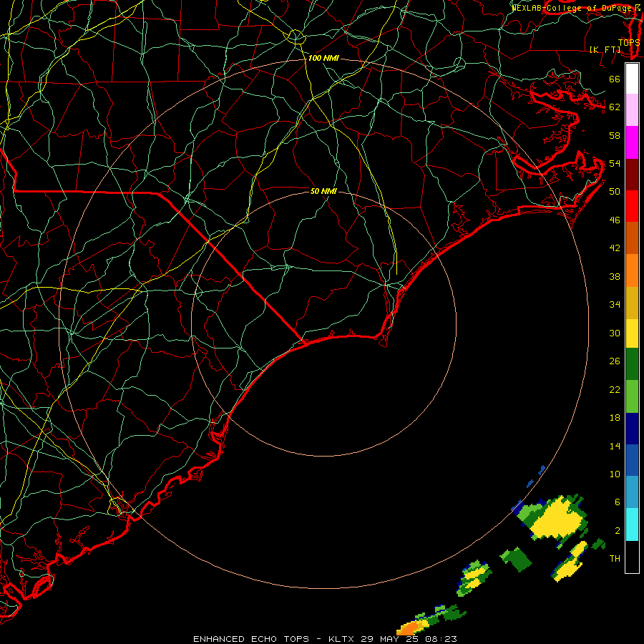Screen dimensions: 644x644
Task: Click the 08:23 timestamp in the caption
Action: (441, 639)
